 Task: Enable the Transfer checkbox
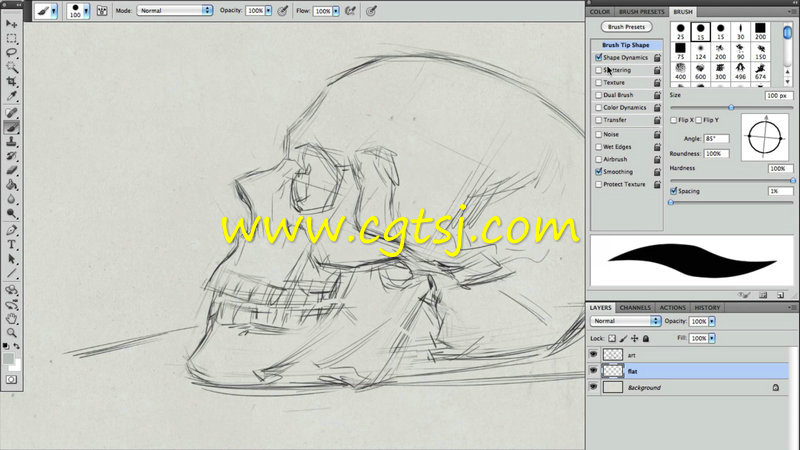pyautogui.click(x=598, y=120)
